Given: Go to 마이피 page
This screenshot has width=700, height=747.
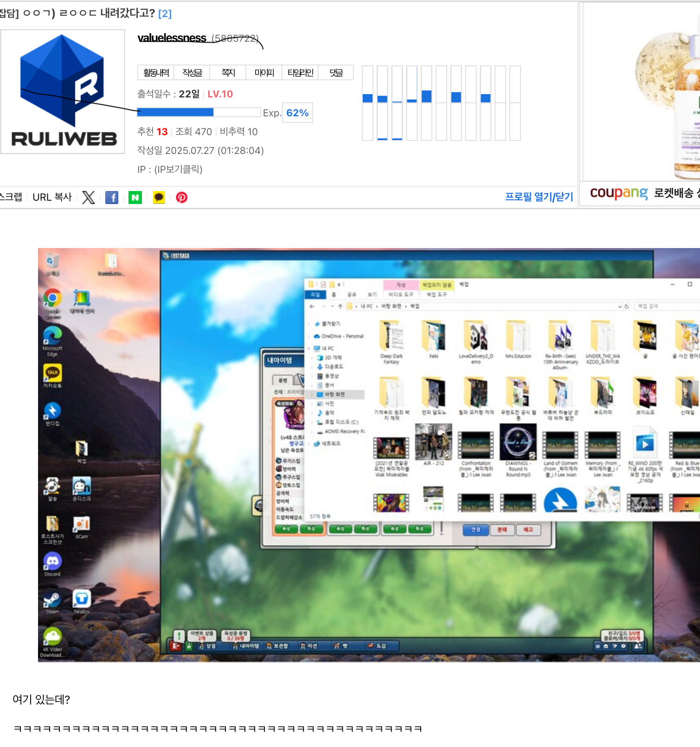Looking at the screenshot, I should tap(264, 73).
